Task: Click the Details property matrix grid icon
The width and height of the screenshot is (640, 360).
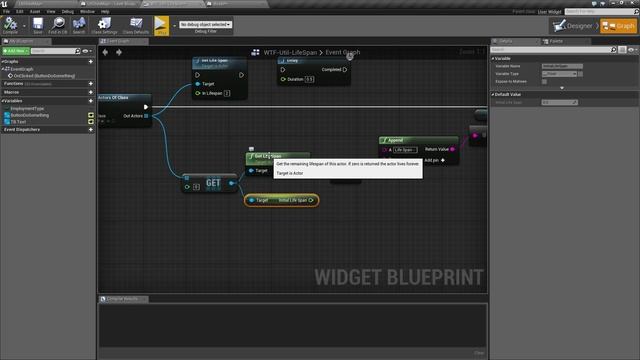Action: pyautogui.click(x=622, y=50)
